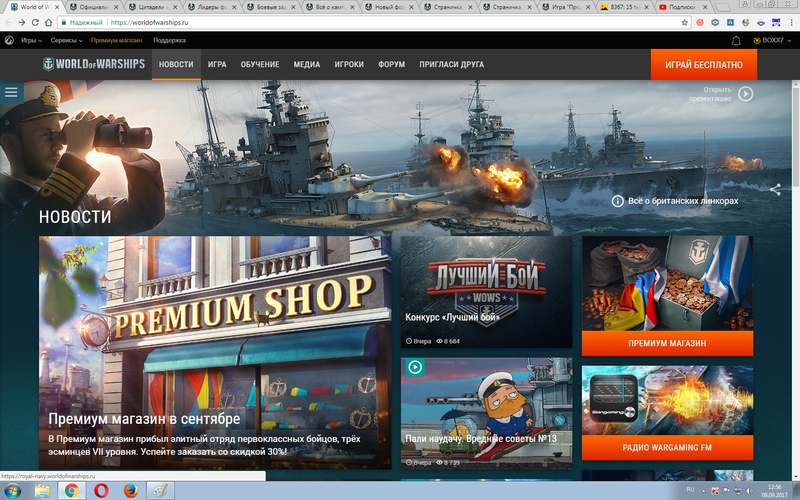Viewport: 800px width, 500px height.
Task: Open the notifications bell
Action: tap(736, 41)
